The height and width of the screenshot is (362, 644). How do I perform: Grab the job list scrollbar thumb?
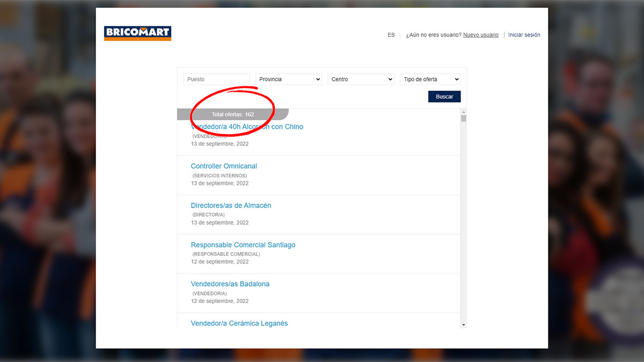pos(463,119)
